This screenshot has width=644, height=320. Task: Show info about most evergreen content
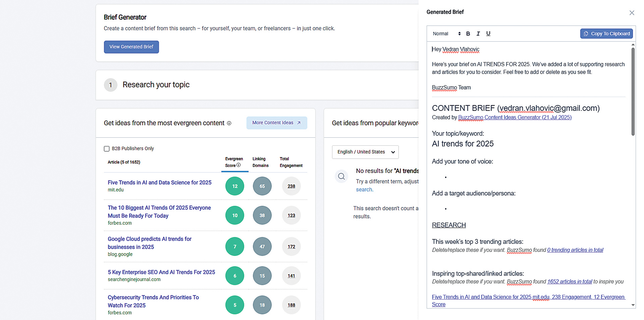[x=229, y=123]
